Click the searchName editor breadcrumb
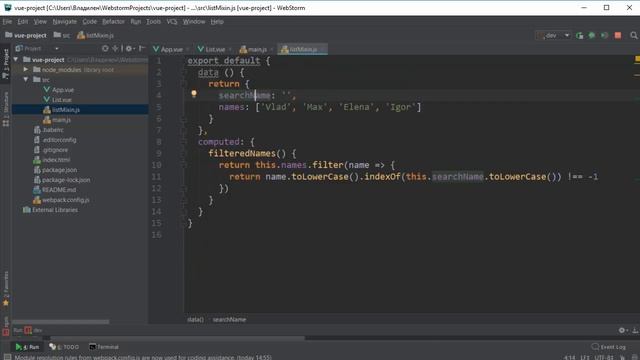This screenshot has width=640, height=360. pos(229,320)
